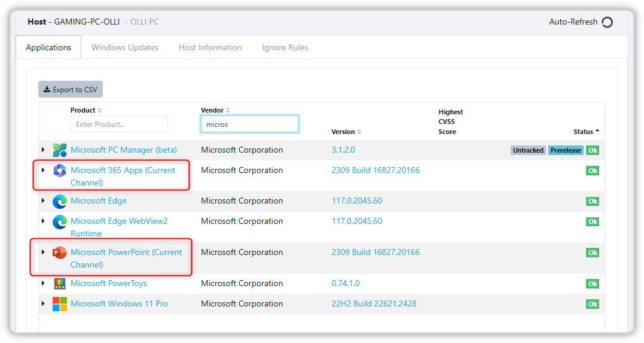Click Microsoft Corporation in PC Manager row
This screenshot has width=644, height=343.
click(242, 150)
